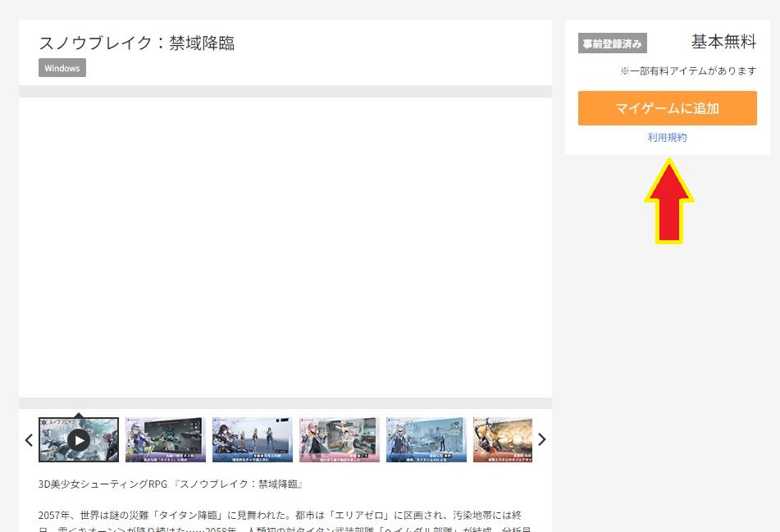Click the previous arrow of the screenshot carousel

[29, 440]
